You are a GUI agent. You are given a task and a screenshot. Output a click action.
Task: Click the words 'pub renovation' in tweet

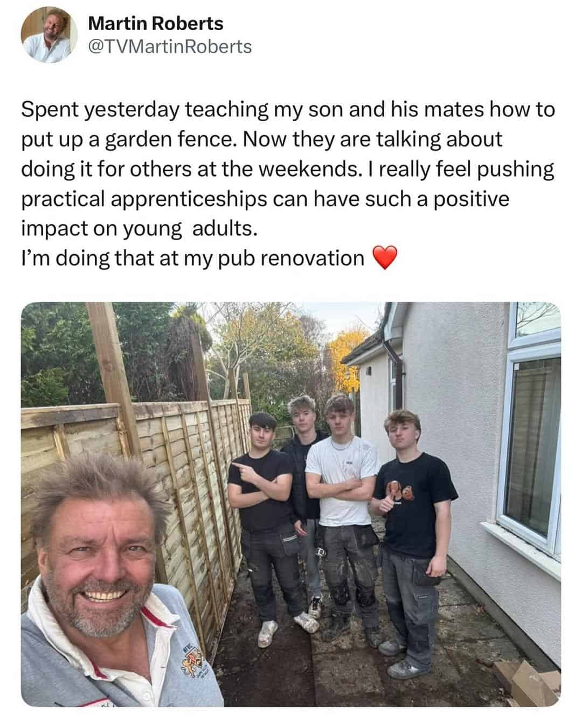coord(309,258)
